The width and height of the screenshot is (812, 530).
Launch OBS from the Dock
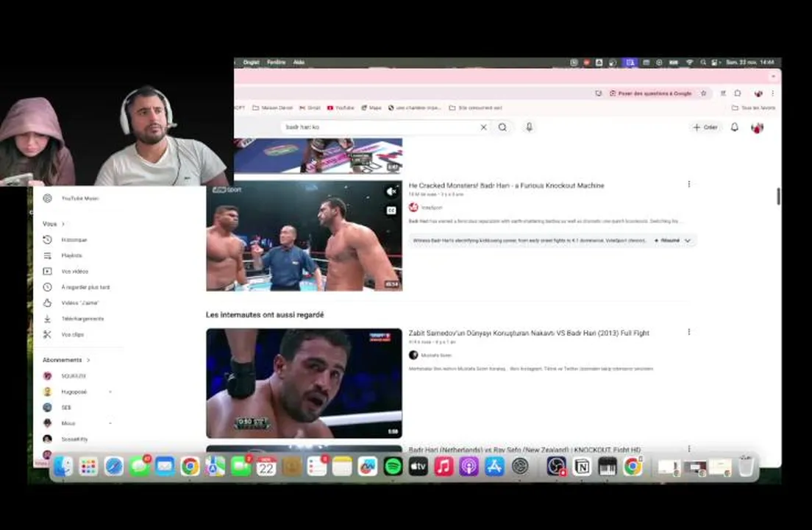[556, 467]
